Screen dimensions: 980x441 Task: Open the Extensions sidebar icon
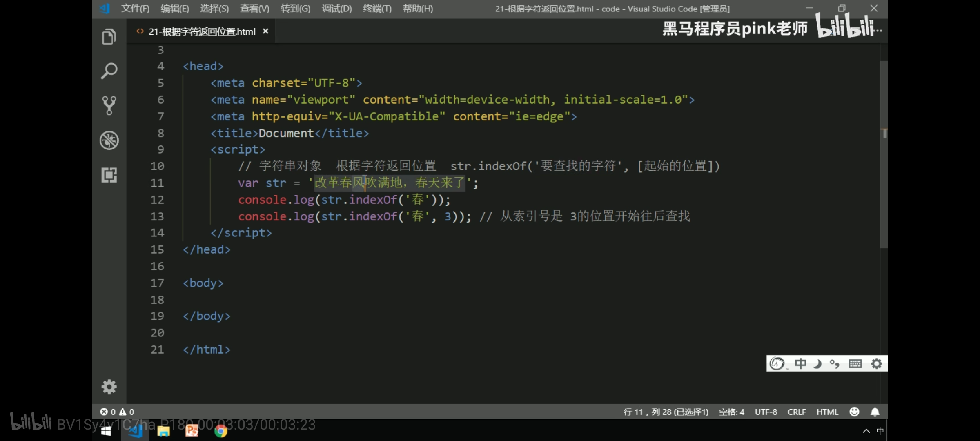point(109,175)
